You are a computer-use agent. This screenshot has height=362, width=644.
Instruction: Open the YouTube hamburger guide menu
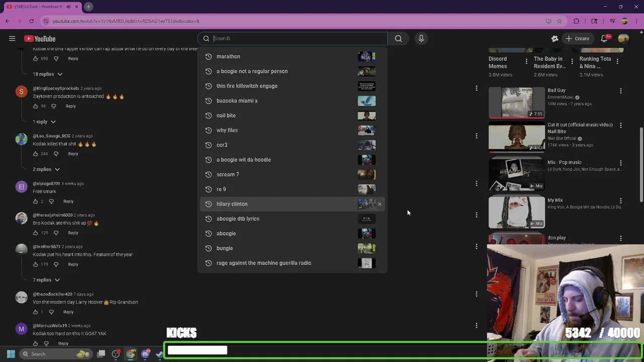(x=12, y=39)
